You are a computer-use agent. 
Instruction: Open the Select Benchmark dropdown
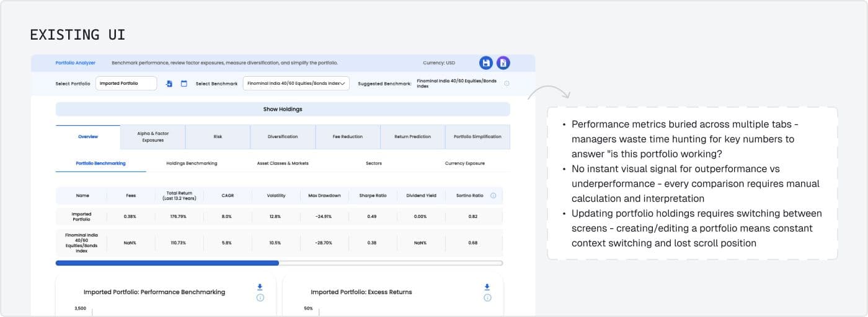point(296,84)
